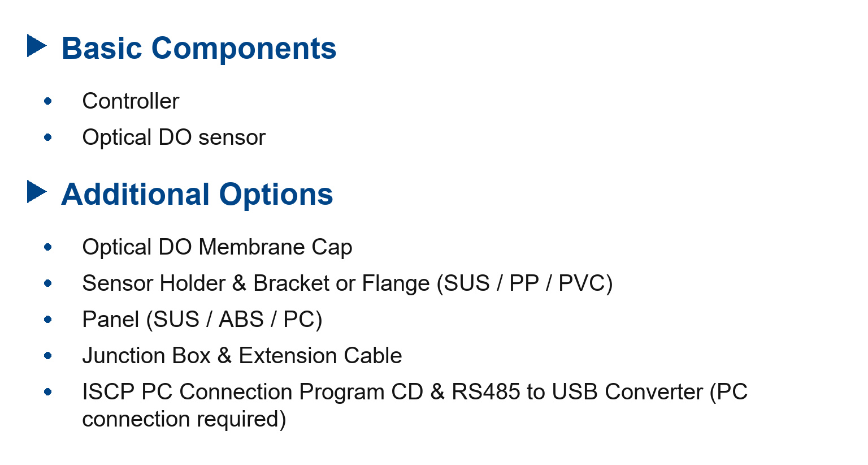868x465 pixels.
Task: Click the Optical DO sensor text
Action: (174, 137)
